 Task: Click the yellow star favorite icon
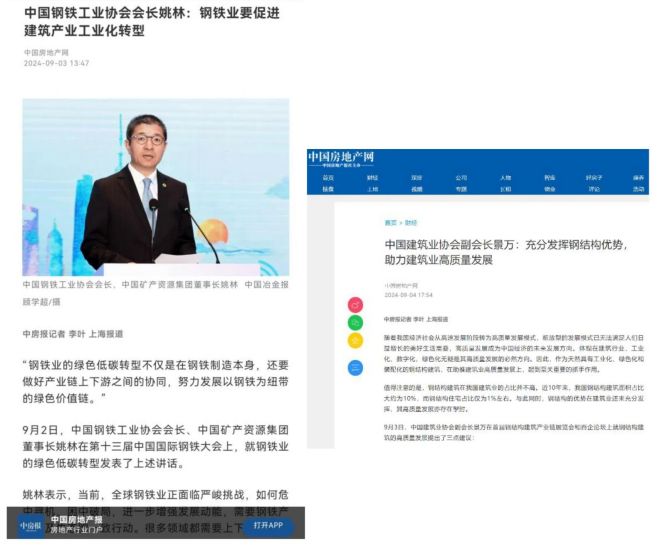click(x=357, y=342)
